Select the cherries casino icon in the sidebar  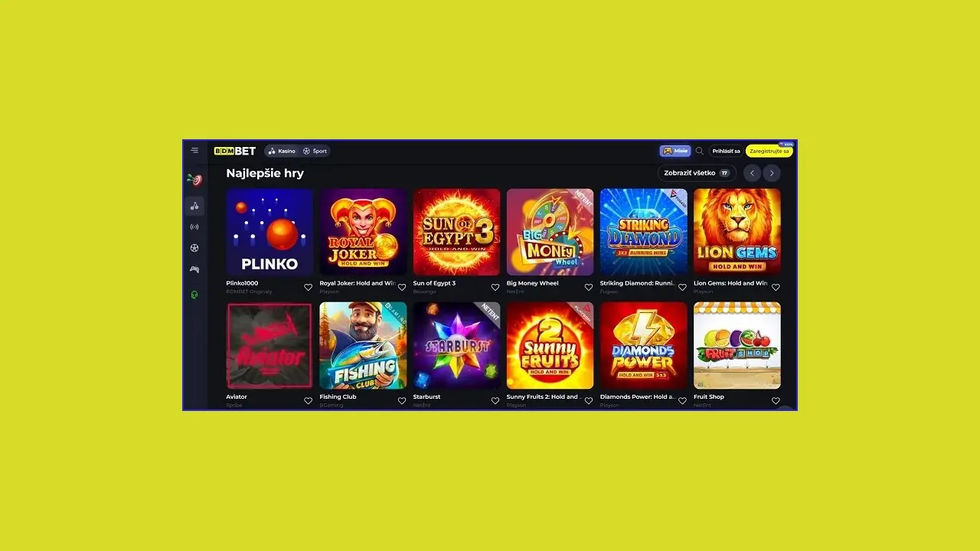click(x=194, y=206)
